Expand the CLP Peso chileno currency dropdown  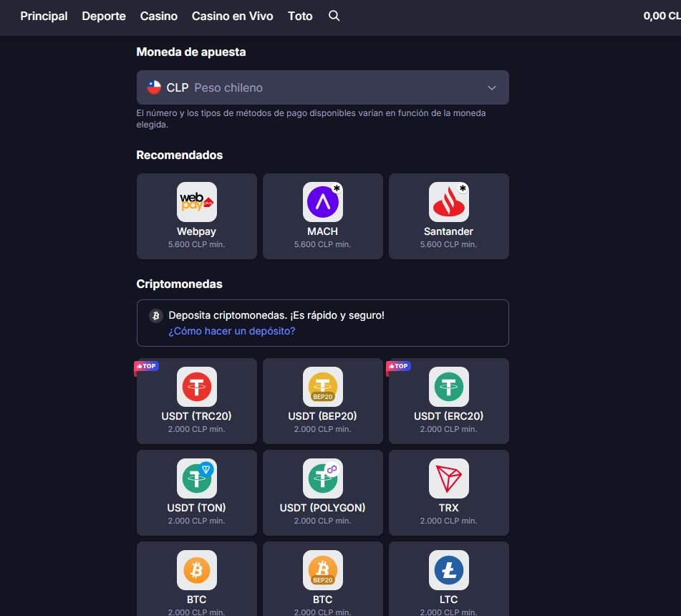[323, 87]
